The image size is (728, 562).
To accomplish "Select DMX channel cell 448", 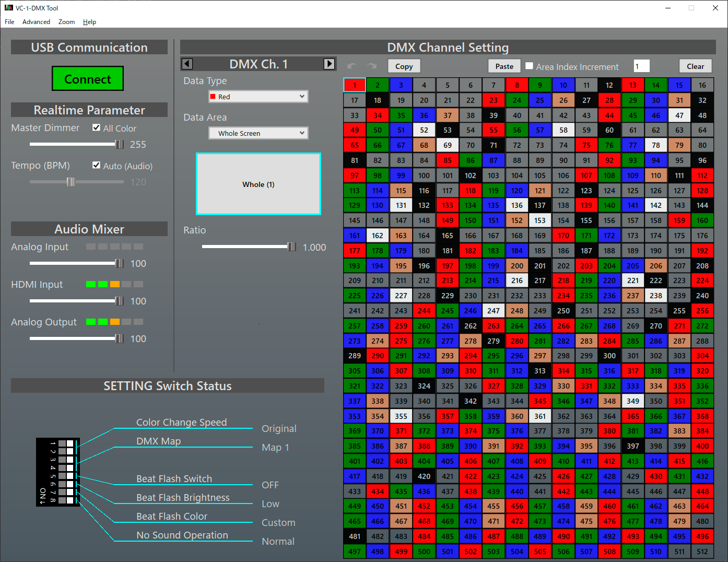I will (x=702, y=491).
